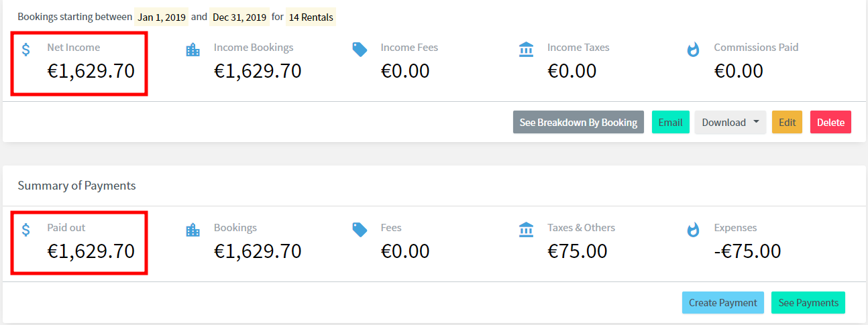Click the Paid out dollar icon
Screen dimensions: 868x325
tap(26, 230)
